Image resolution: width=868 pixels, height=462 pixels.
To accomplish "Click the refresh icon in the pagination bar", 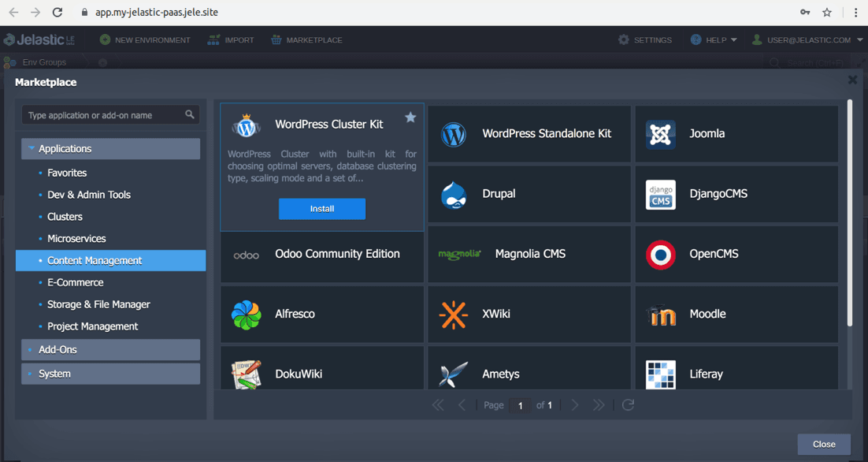I will [x=628, y=405].
